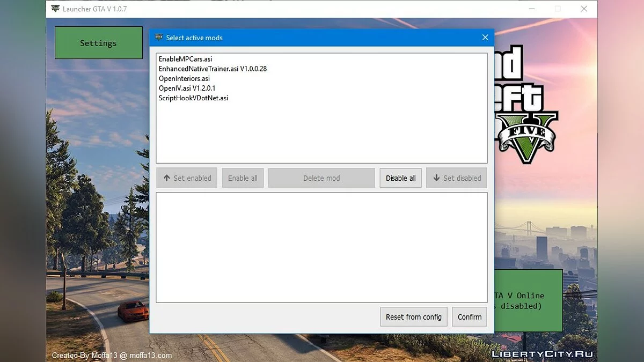The image size is (644, 362).
Task: Pick OpenInteriors.asi from the list
Action: click(x=184, y=78)
